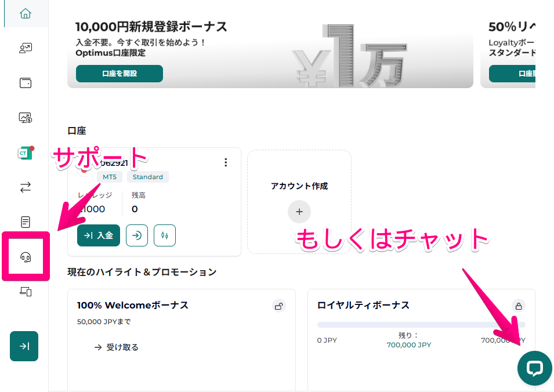
Task: Select the Standard account type tag
Action: click(x=148, y=177)
